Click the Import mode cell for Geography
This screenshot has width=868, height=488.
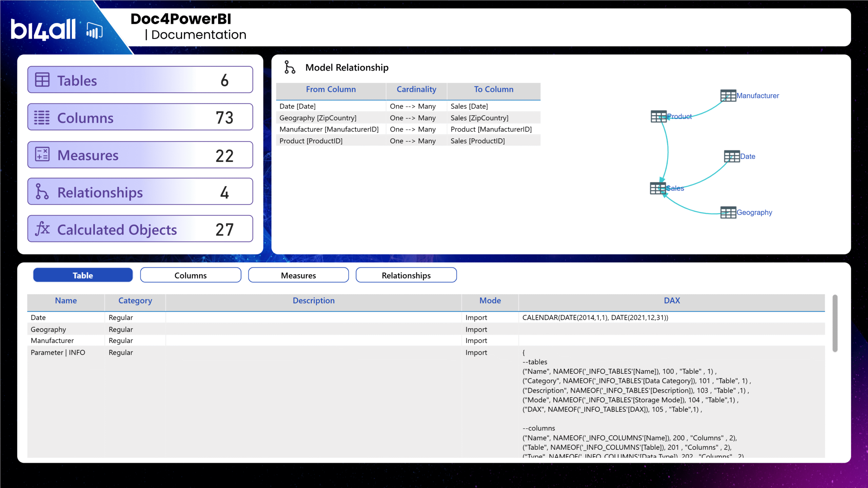(x=490, y=329)
